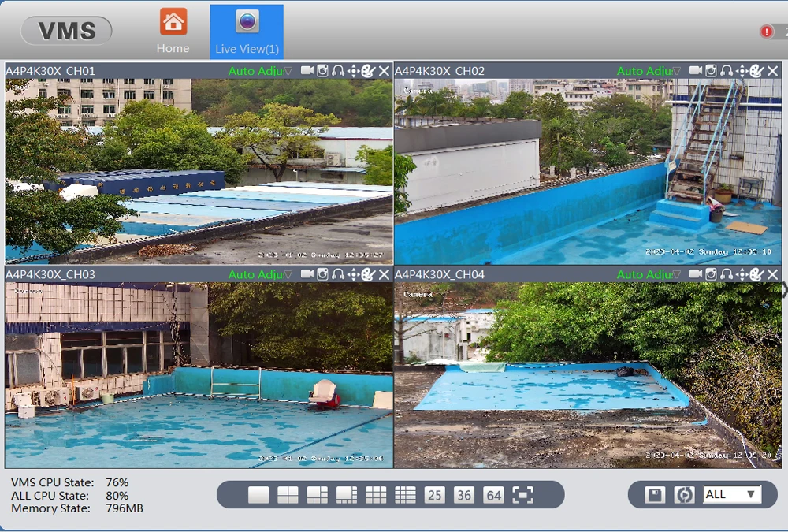The height and width of the screenshot is (532, 788).
Task: Open PTZ direction control for CH04
Action: (742, 274)
